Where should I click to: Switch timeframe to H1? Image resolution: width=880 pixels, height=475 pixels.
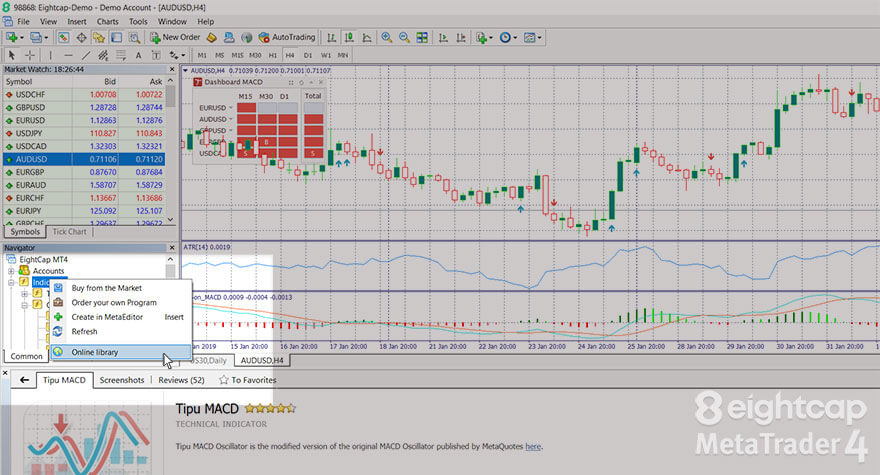pos(273,55)
